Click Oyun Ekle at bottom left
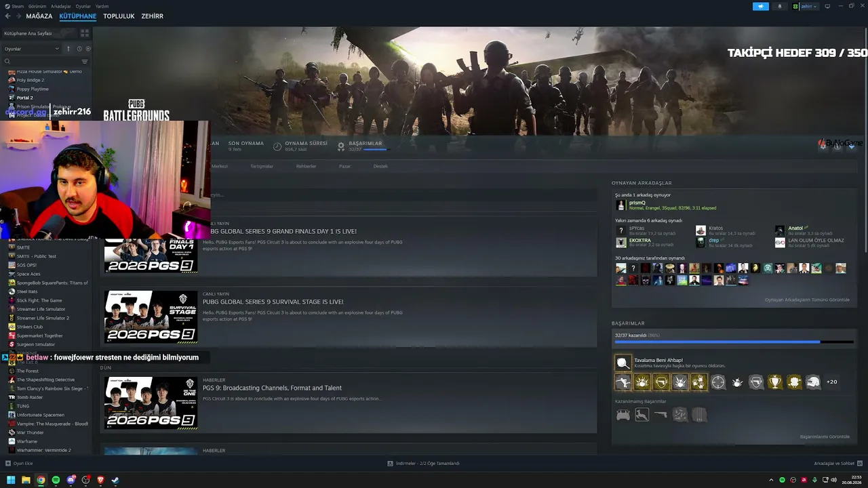This screenshot has width=868, height=488. pyautogui.click(x=19, y=464)
